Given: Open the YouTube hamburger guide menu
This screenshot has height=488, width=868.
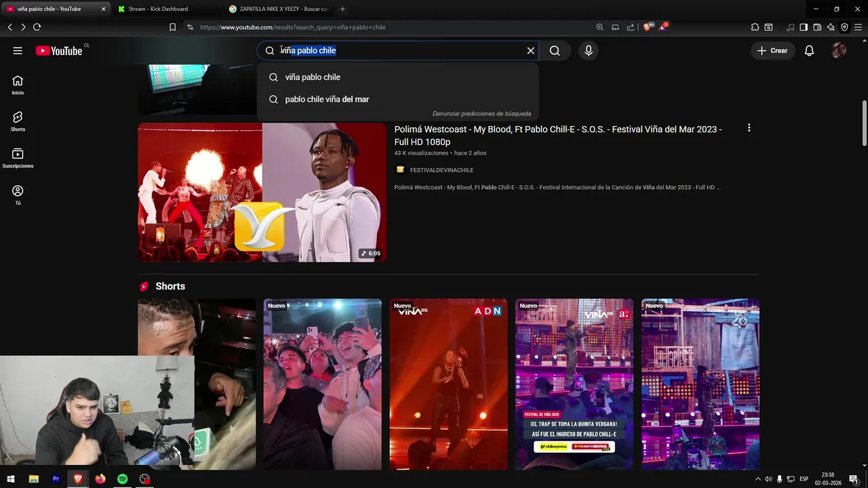Looking at the screenshot, I should pyautogui.click(x=18, y=51).
